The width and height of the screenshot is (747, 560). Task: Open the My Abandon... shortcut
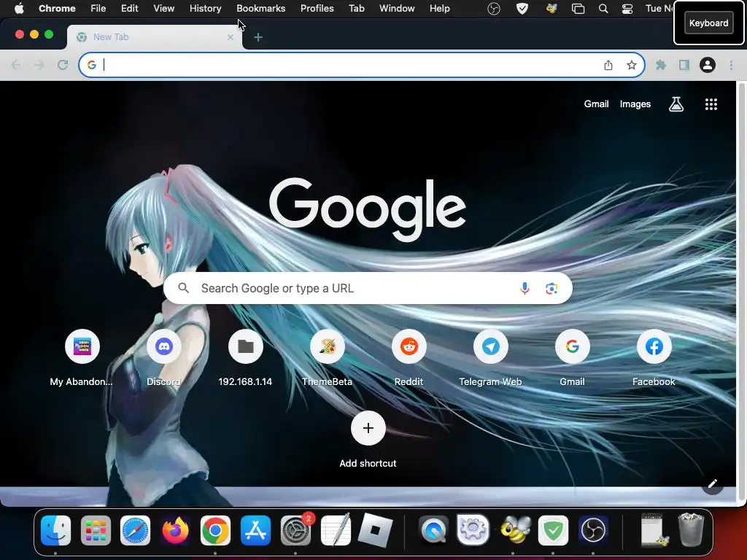coord(82,358)
